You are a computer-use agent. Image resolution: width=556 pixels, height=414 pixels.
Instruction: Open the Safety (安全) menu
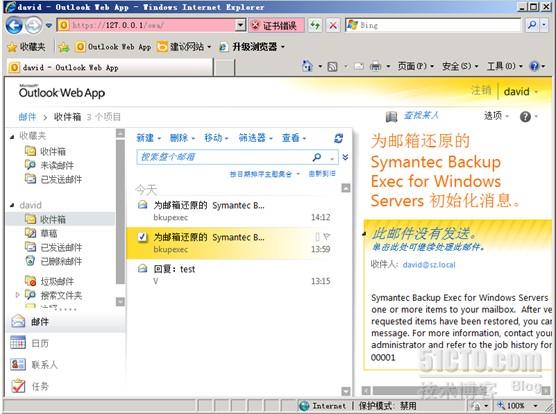point(460,66)
